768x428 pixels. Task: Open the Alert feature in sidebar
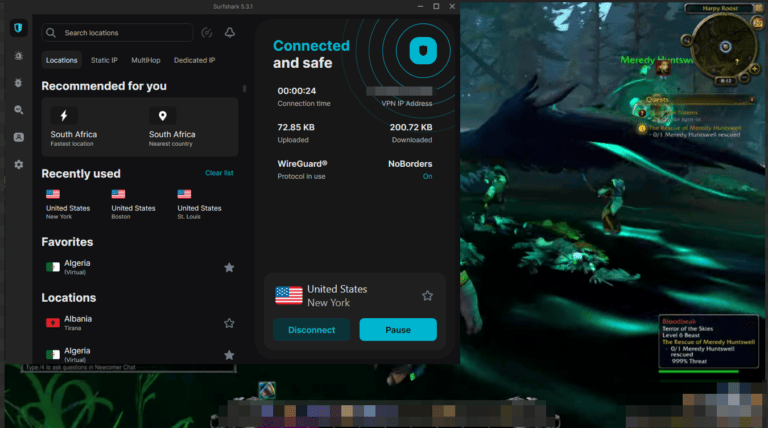tap(18, 56)
